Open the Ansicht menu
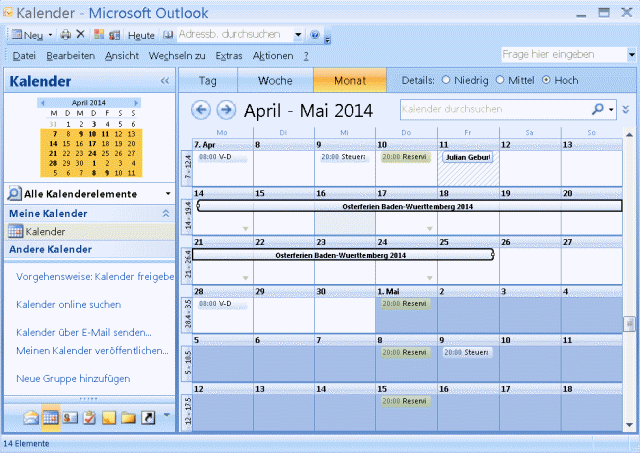This screenshot has width=640, height=453. 122,56
